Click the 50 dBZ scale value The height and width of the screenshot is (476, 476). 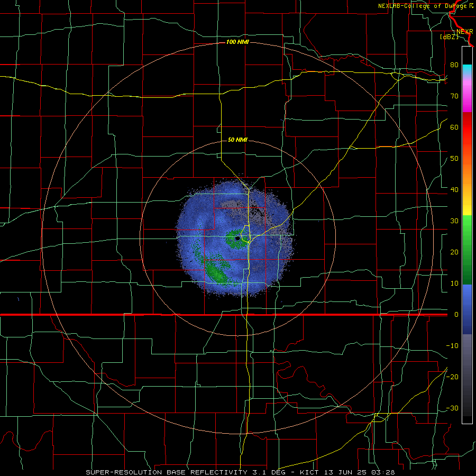[454, 159]
